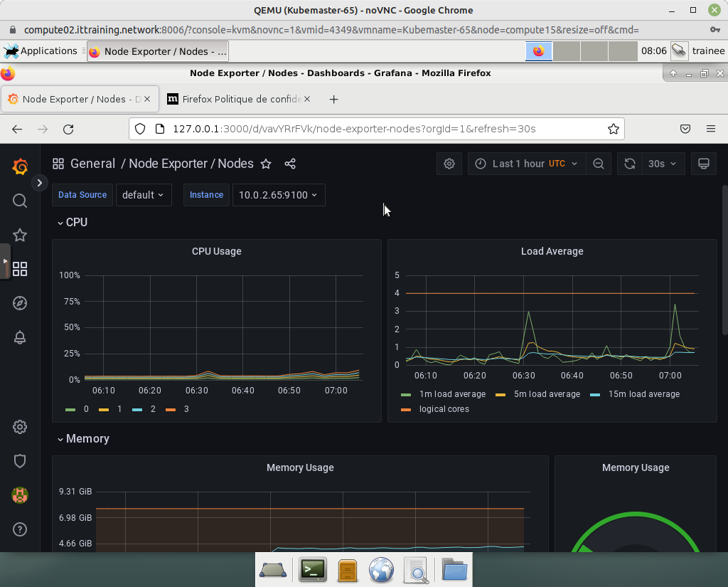Open Instance 10.0.2.65:9100 dropdown
Screen dimensions: 728x587
tap(278, 195)
